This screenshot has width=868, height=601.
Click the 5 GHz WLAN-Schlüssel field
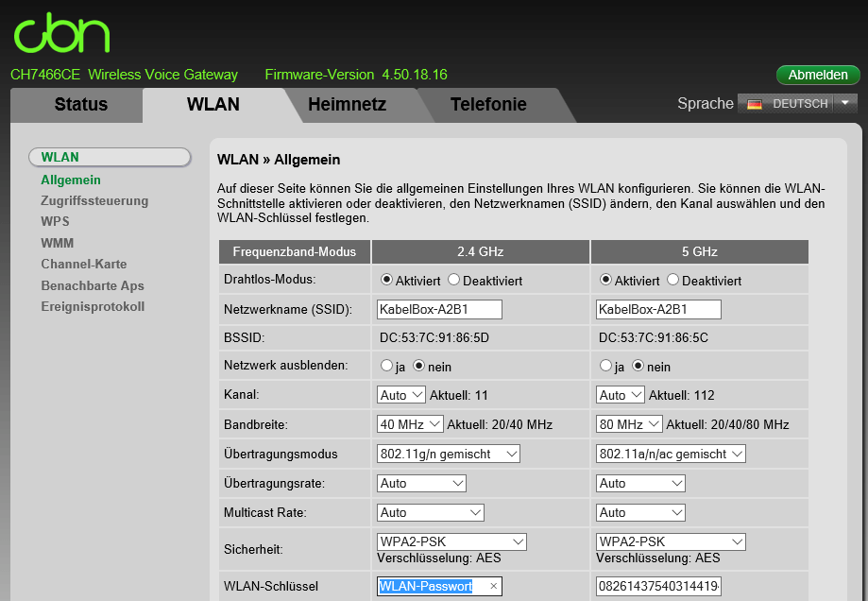pos(658,587)
